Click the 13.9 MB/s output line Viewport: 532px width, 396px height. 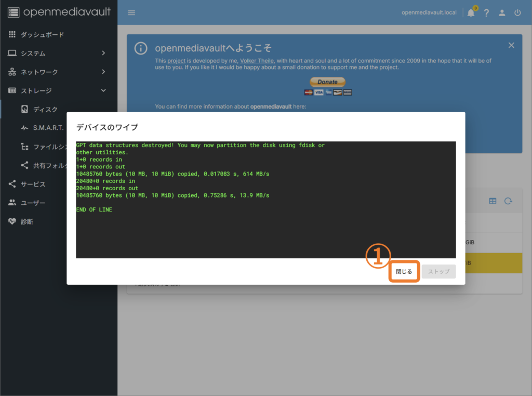tap(172, 195)
